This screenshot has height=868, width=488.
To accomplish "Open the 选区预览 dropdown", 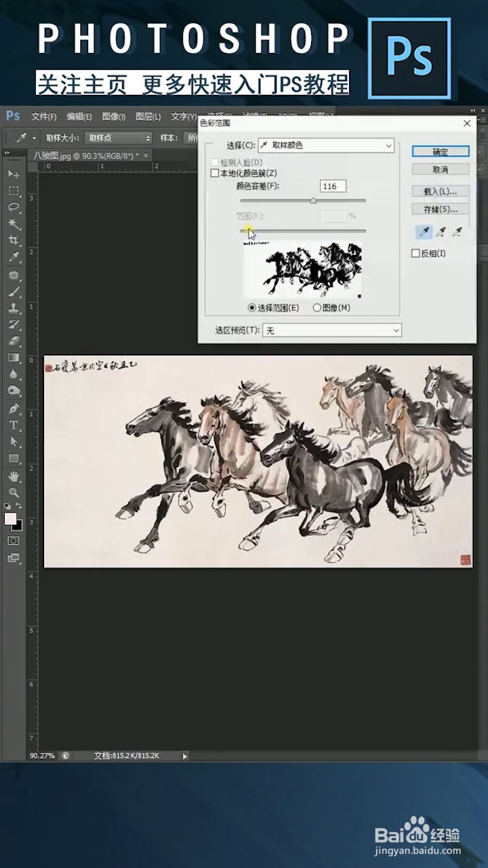I will tap(332, 330).
